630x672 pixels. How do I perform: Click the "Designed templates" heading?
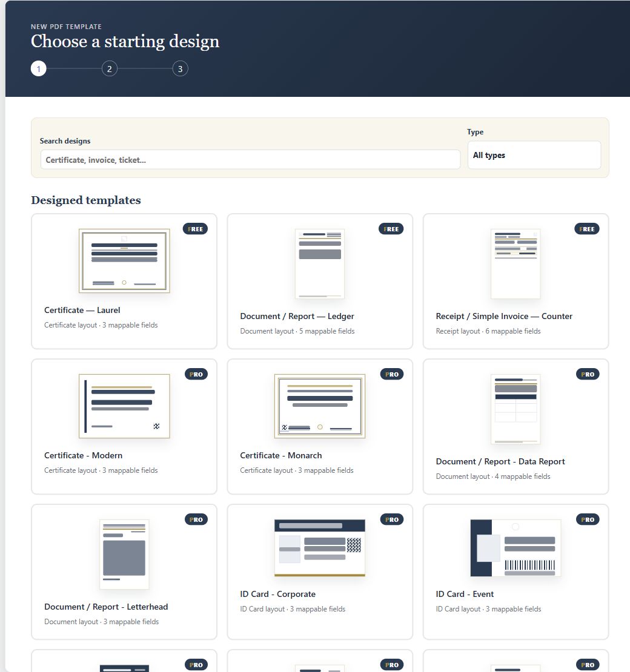pyautogui.click(x=86, y=200)
